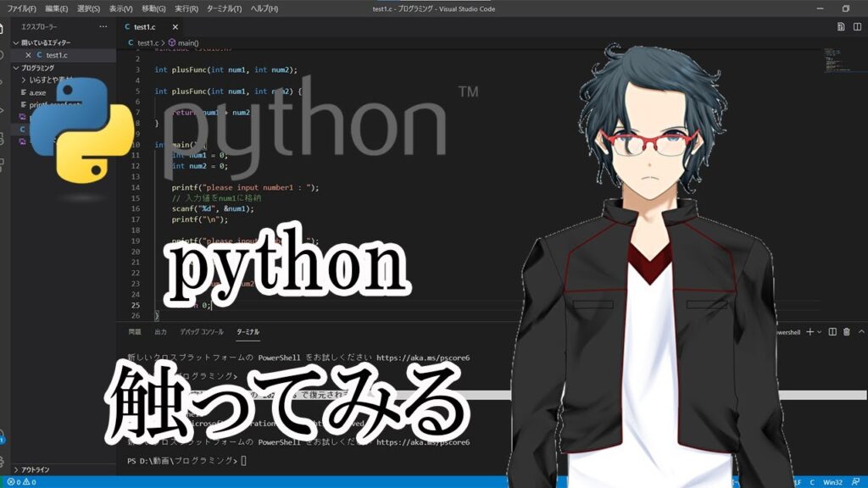Click the errors and warnings status bar indicator
868x488 pixels.
click(17, 482)
